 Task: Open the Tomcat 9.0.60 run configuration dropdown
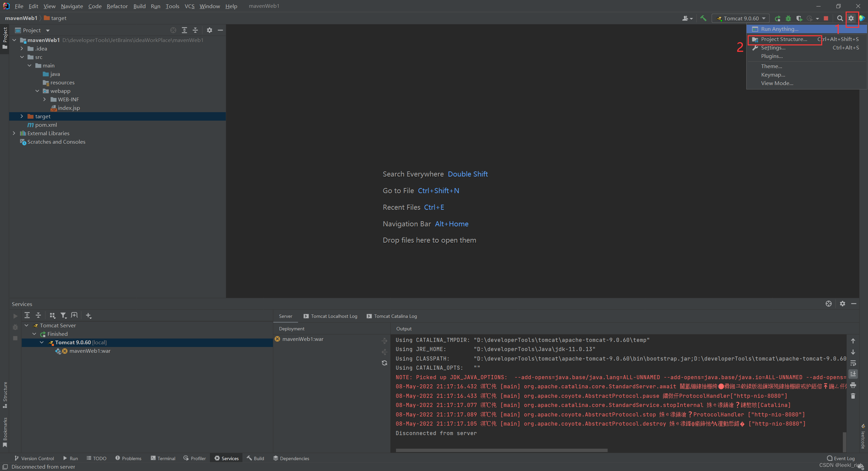(741, 18)
